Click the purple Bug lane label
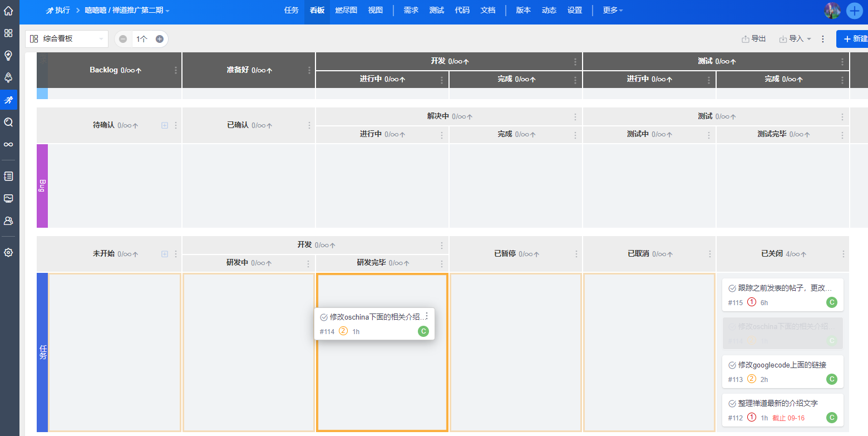The height and width of the screenshot is (436, 868). coord(42,186)
